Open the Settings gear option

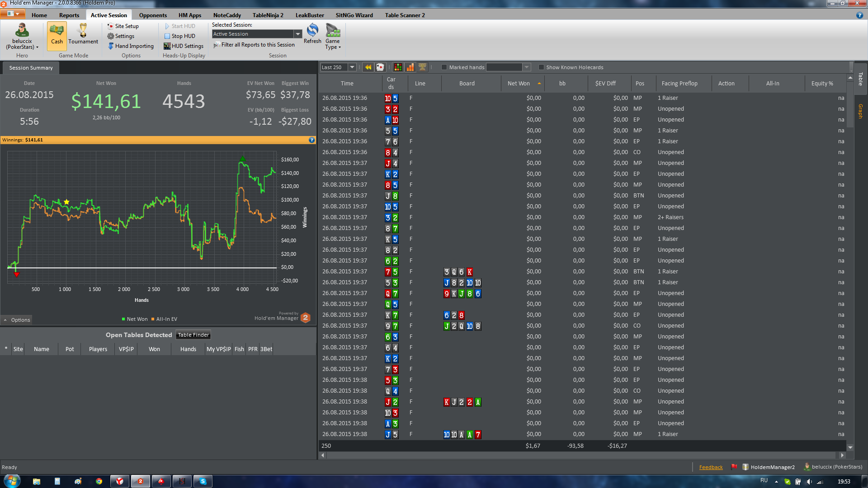[x=121, y=36]
